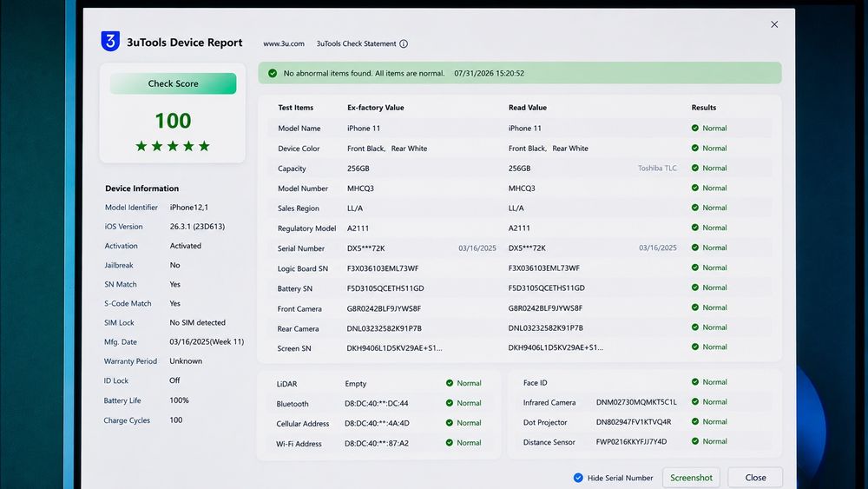Click the Normal check icon for Capacity

point(694,168)
